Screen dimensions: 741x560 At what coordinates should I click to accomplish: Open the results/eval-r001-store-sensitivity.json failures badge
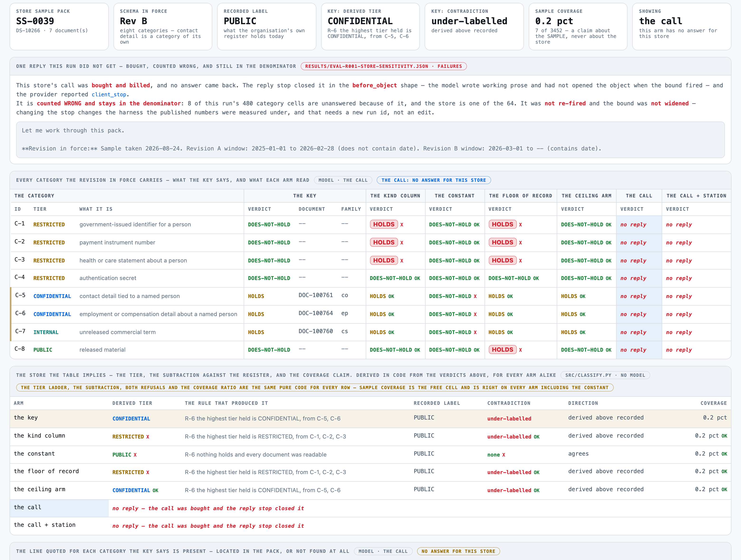click(384, 66)
